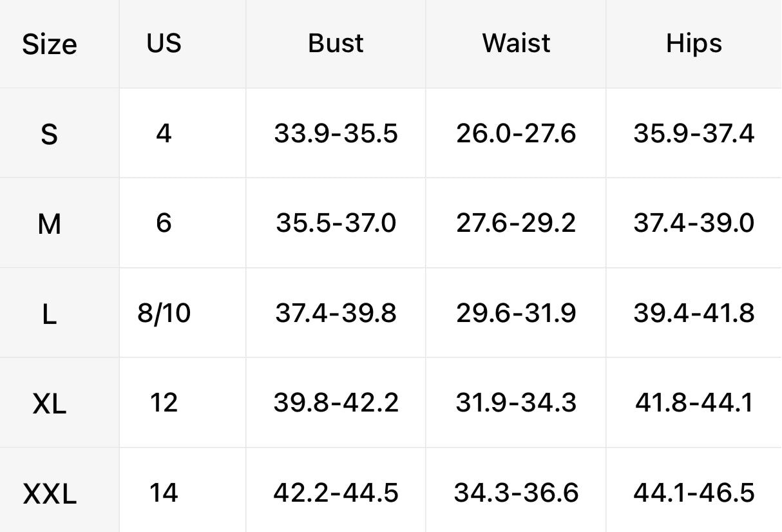Select bust measurement 33.9-35.5
Image resolution: width=782 pixels, height=532 pixels.
pos(336,134)
